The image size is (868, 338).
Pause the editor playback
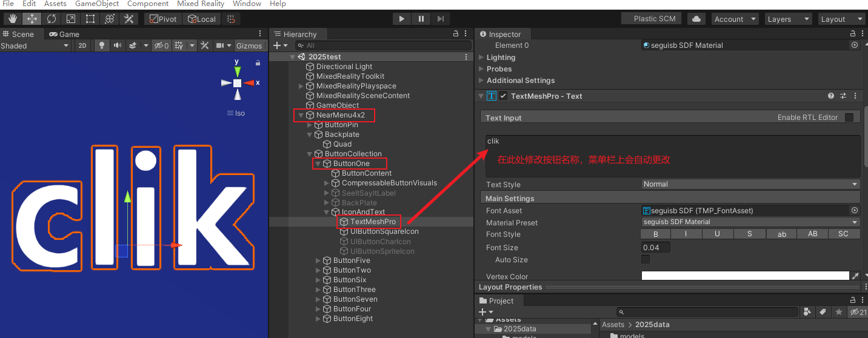coord(421,19)
